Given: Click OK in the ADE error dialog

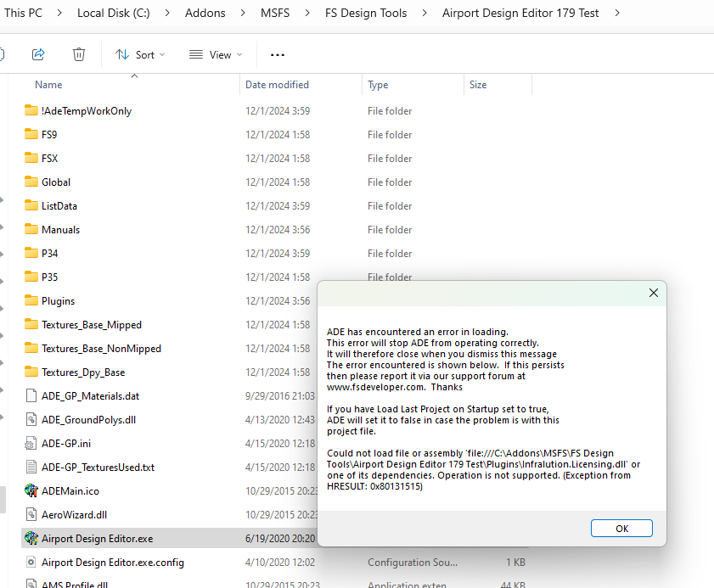Looking at the screenshot, I should click(621, 528).
